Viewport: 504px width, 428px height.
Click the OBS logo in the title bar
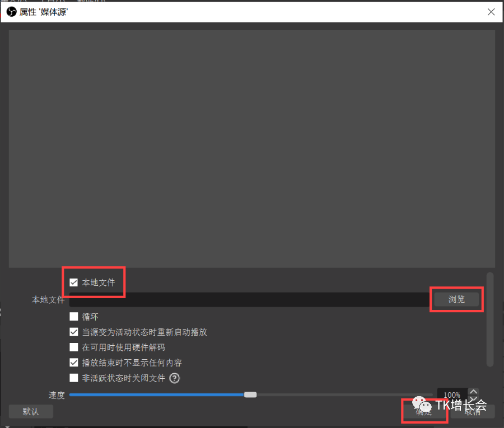[11, 11]
